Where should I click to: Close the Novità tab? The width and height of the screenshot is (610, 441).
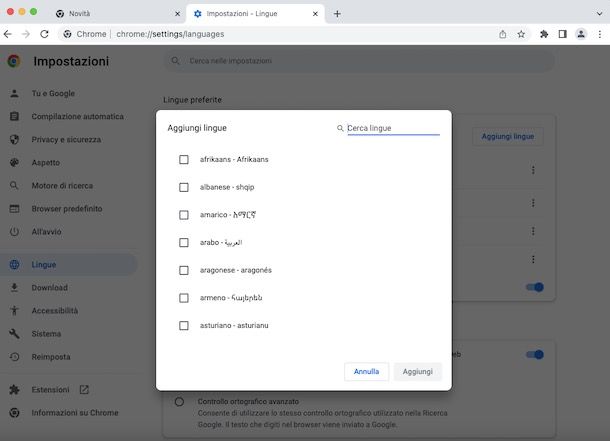coord(177,14)
